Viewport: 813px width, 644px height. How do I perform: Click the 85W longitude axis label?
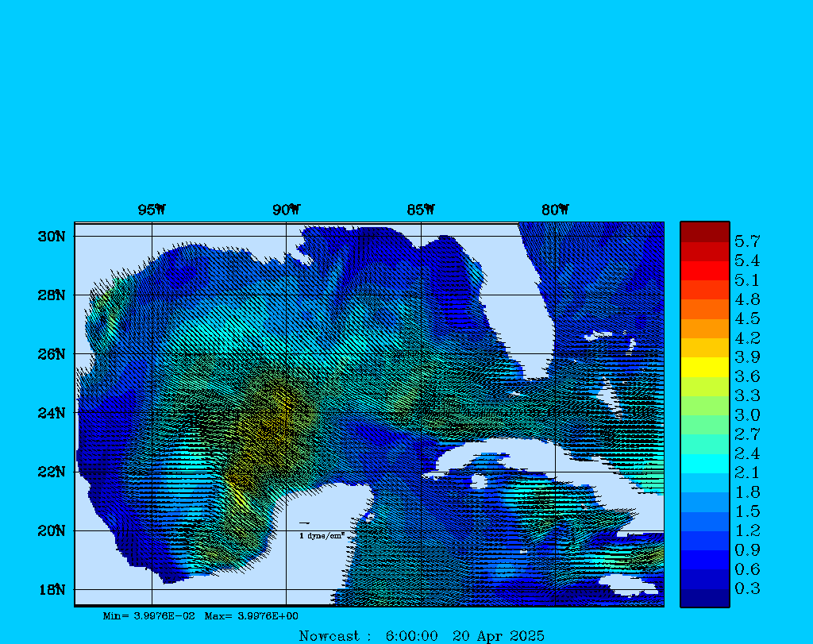point(421,210)
